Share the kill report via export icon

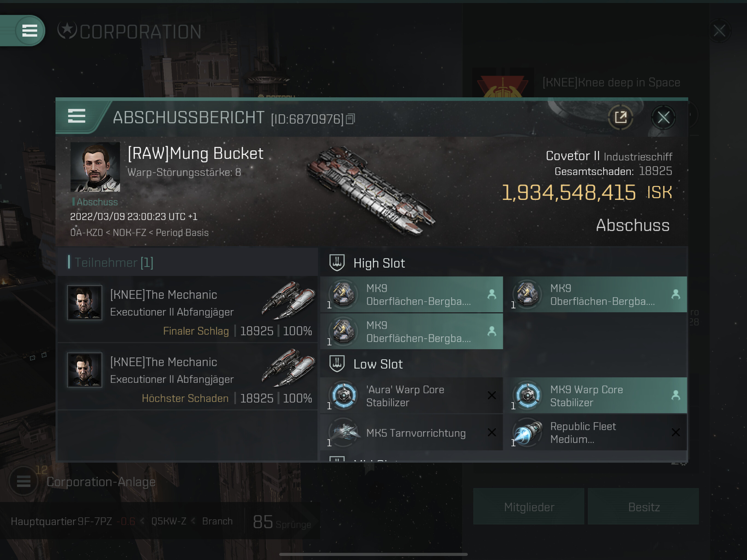click(x=620, y=118)
